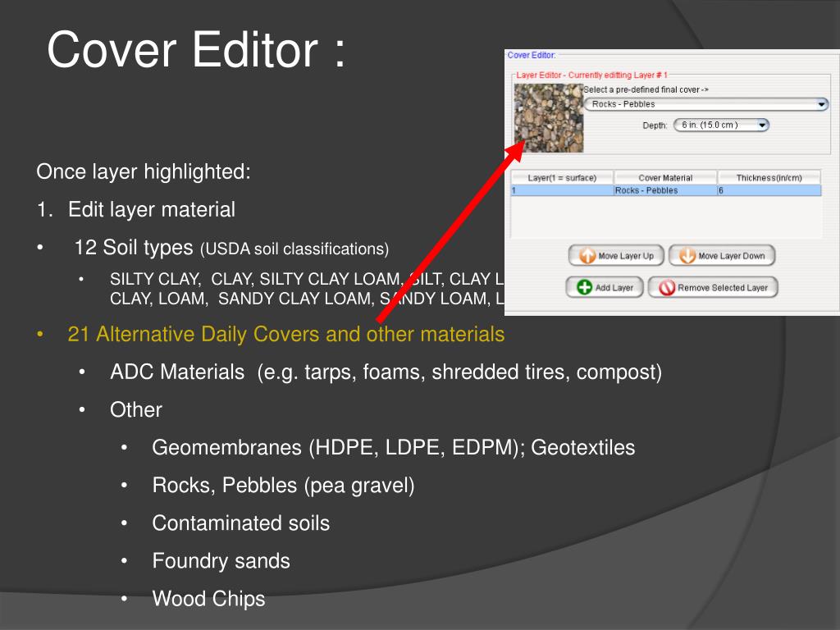Click the orange up-arrow Move Layer Up icon

click(x=587, y=256)
